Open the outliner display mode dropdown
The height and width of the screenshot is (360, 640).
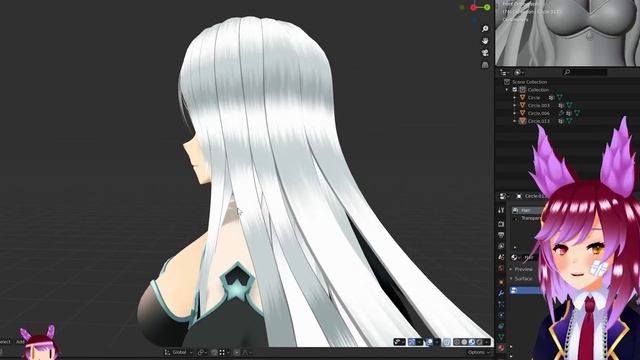tap(505, 72)
